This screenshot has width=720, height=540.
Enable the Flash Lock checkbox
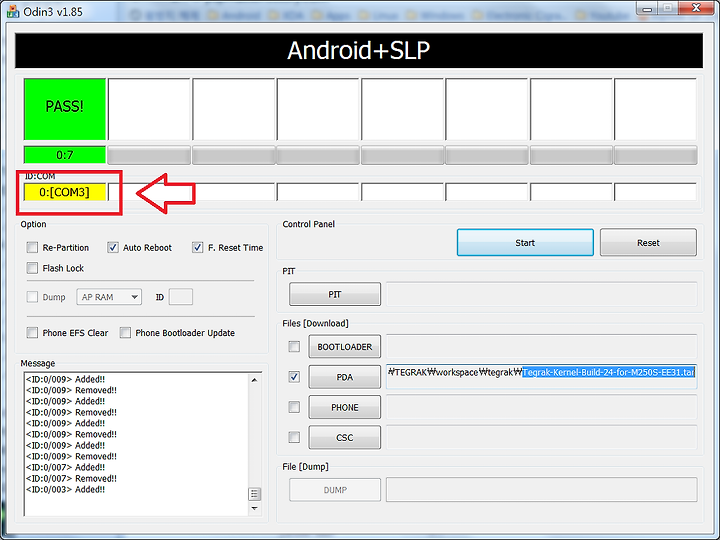32,268
